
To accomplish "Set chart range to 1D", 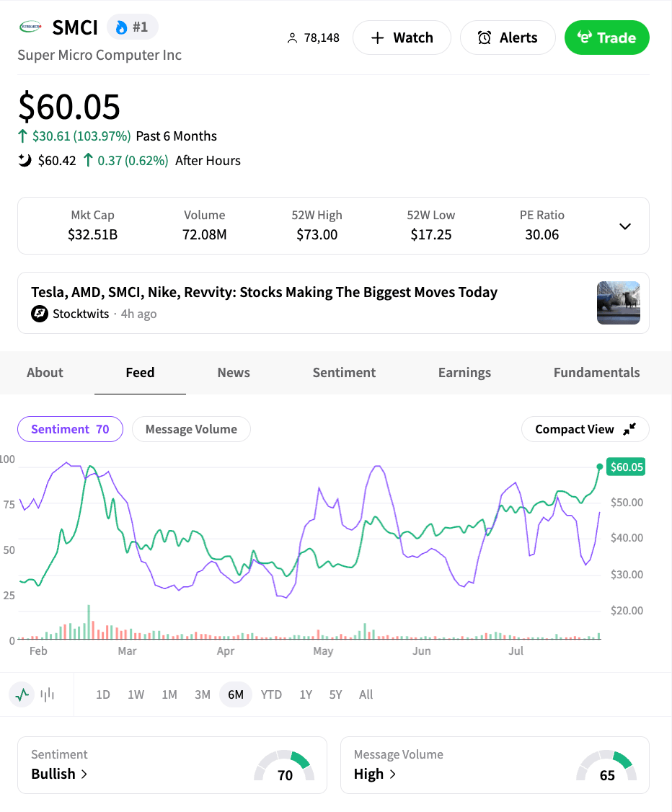I will pyautogui.click(x=103, y=694).
